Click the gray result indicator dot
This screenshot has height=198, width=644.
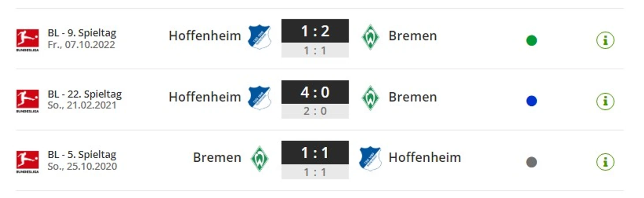(532, 162)
